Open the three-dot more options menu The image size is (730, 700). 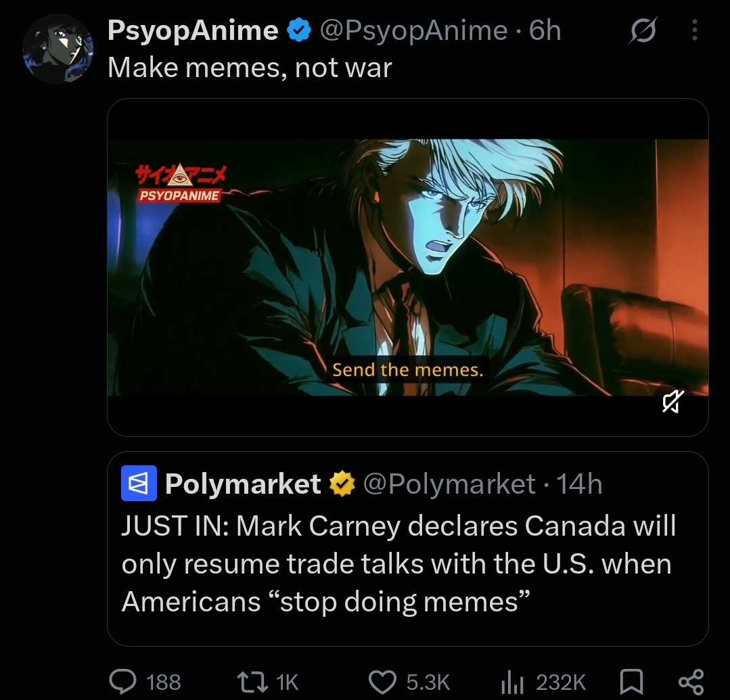click(694, 30)
